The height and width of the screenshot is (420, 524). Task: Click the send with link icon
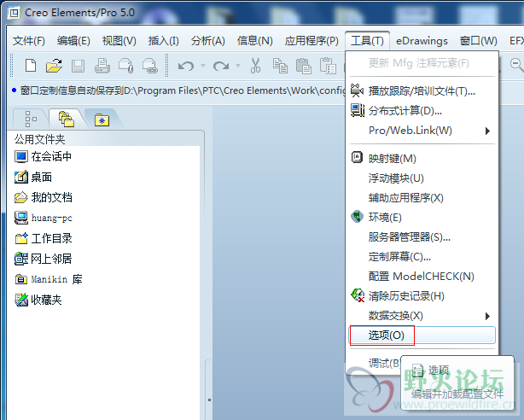coord(149,66)
